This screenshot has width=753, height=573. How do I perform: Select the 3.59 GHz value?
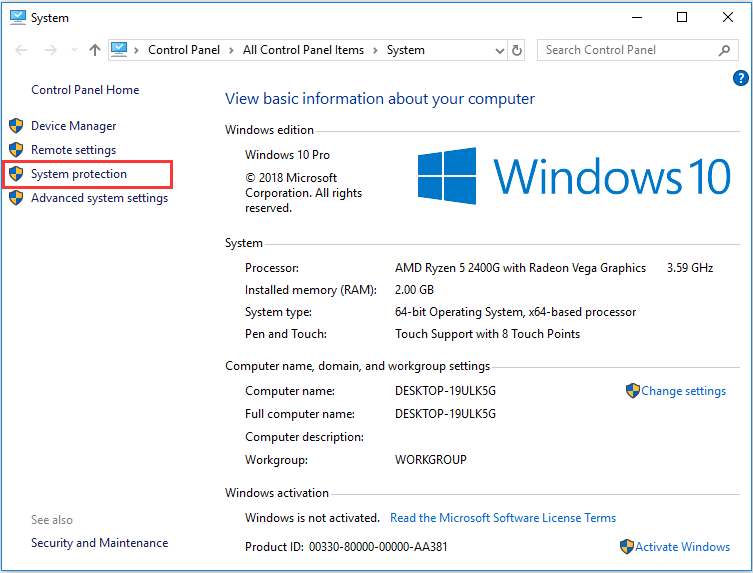[690, 268]
